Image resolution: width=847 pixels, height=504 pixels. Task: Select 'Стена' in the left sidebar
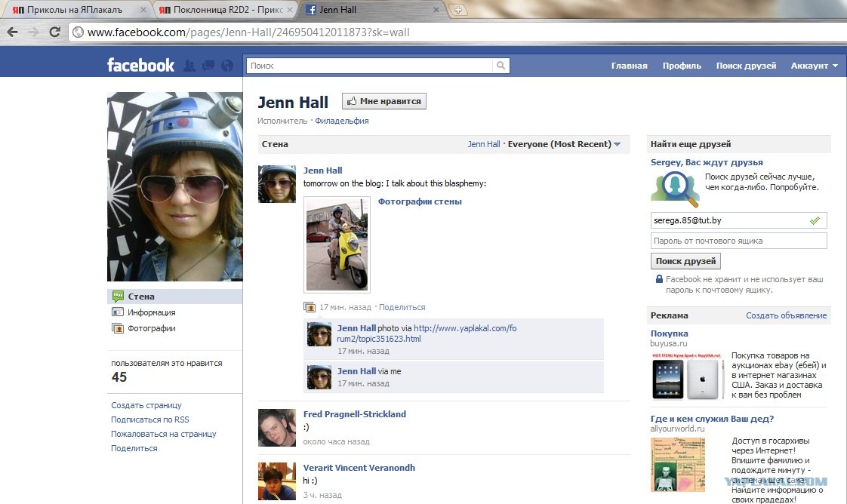click(174, 297)
